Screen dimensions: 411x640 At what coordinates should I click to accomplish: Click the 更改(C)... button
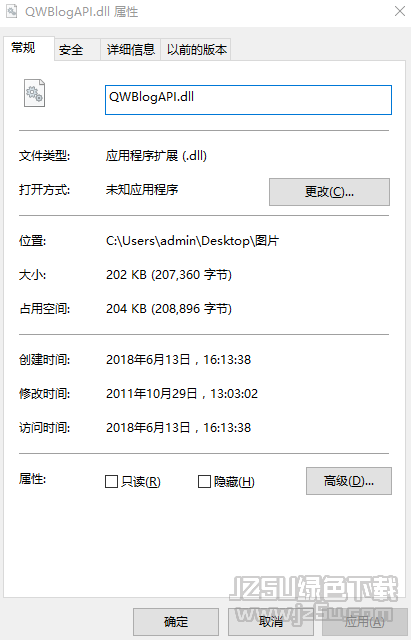pyautogui.click(x=329, y=192)
